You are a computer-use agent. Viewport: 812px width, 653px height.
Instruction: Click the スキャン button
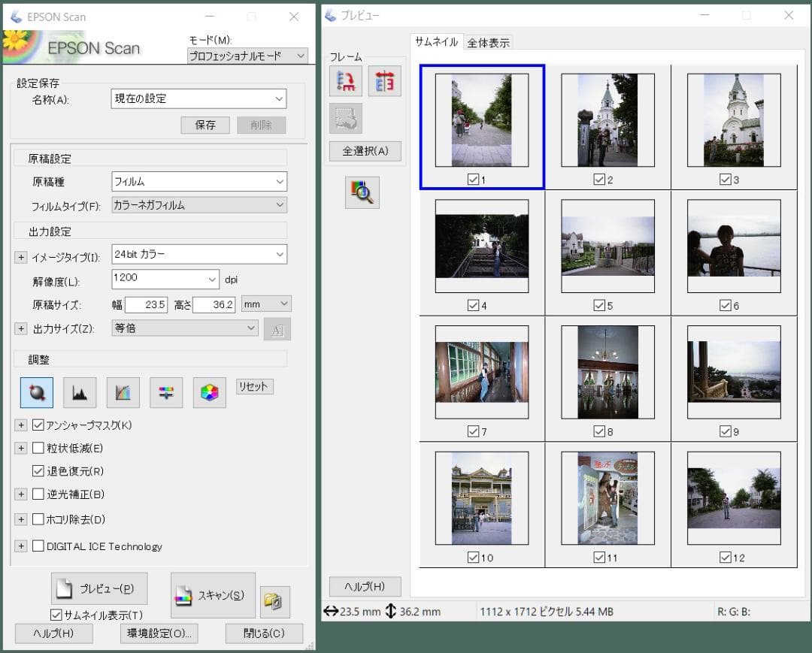point(213,595)
